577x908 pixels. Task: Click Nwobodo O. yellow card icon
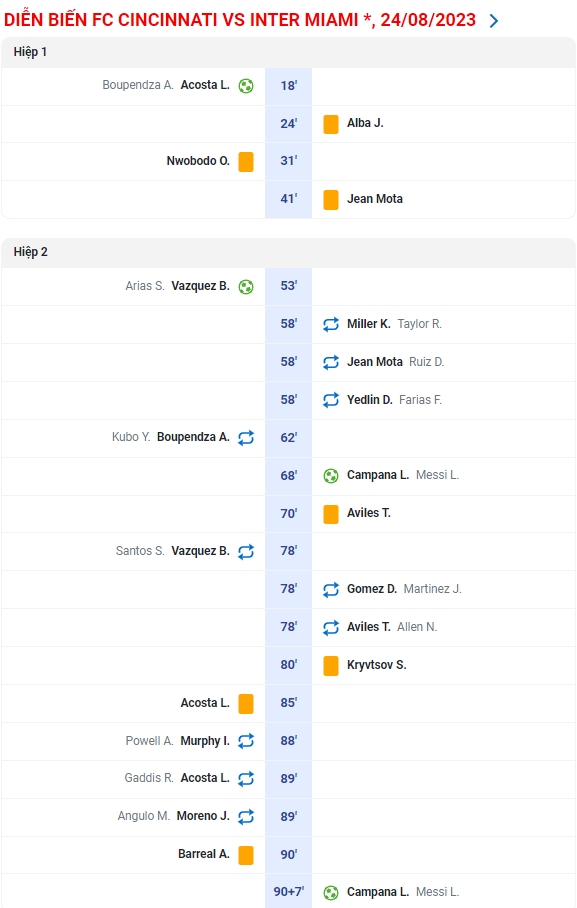[246, 162]
